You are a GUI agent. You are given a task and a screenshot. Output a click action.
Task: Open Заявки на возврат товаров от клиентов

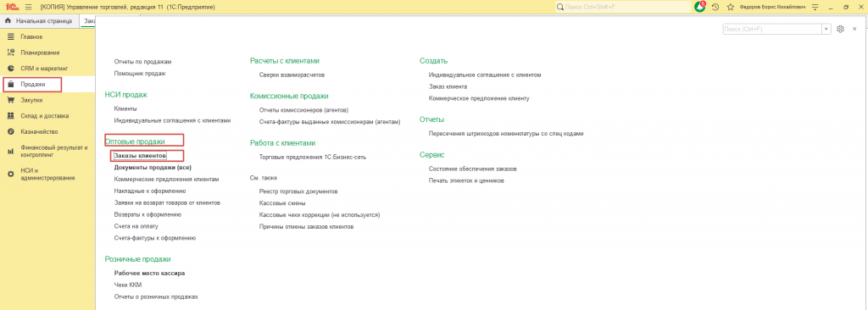167,202
